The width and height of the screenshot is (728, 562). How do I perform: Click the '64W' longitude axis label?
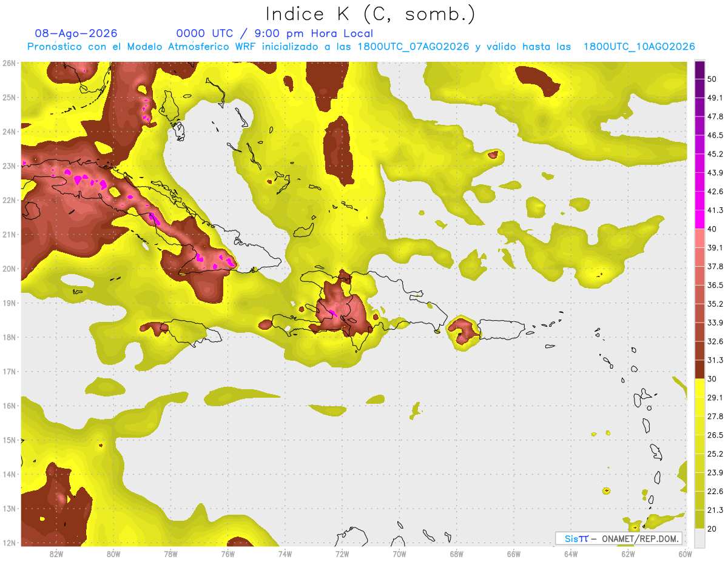pyautogui.click(x=571, y=554)
